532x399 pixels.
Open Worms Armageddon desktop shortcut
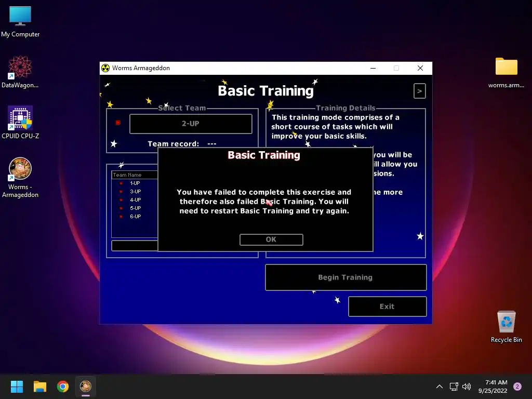(20, 178)
